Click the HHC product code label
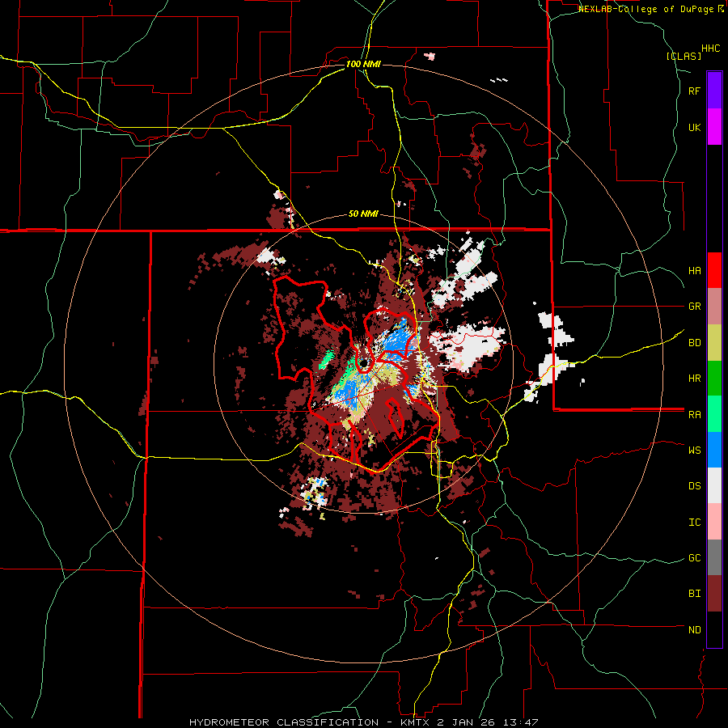Image resolution: width=728 pixels, height=728 pixels. 710,49
